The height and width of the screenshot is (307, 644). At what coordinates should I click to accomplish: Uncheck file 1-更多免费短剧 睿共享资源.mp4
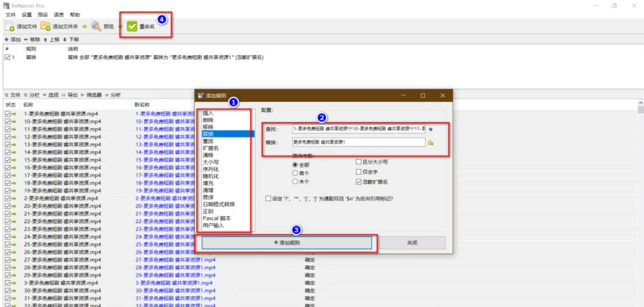pos(7,114)
